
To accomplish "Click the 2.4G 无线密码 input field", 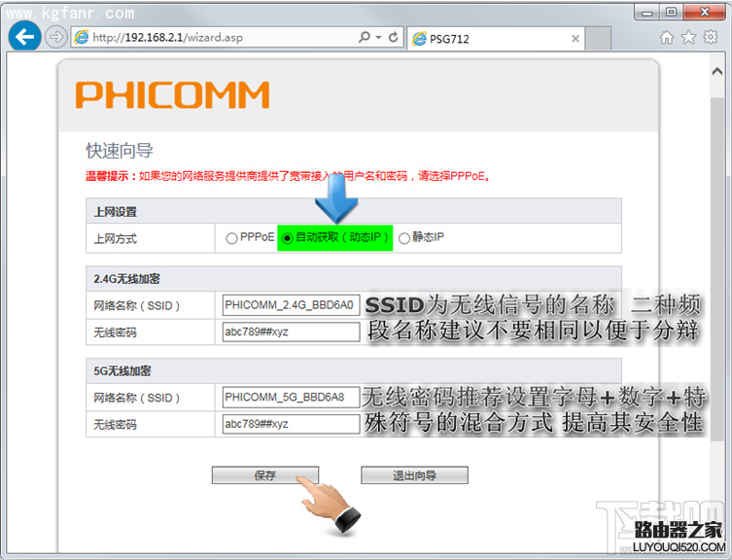I will pos(291,332).
